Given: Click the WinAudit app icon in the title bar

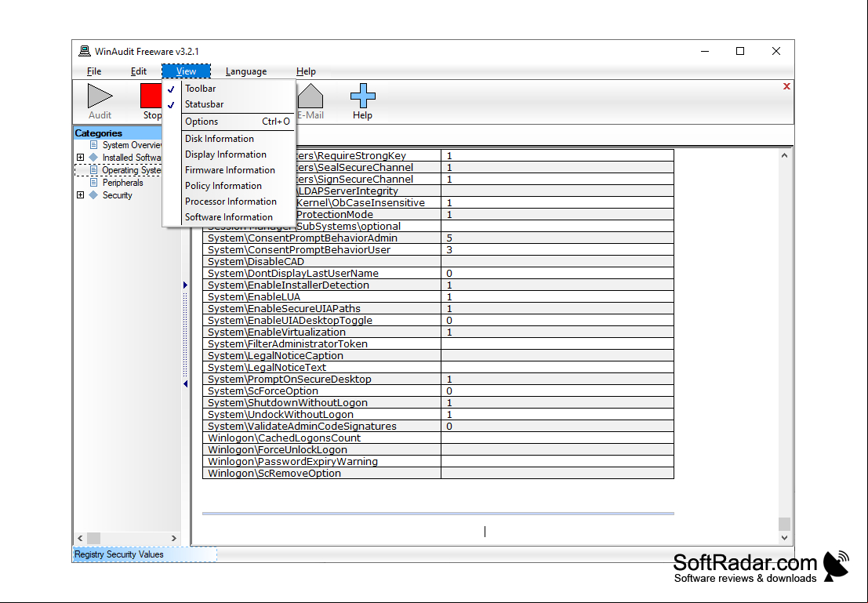Looking at the screenshot, I should [x=85, y=51].
